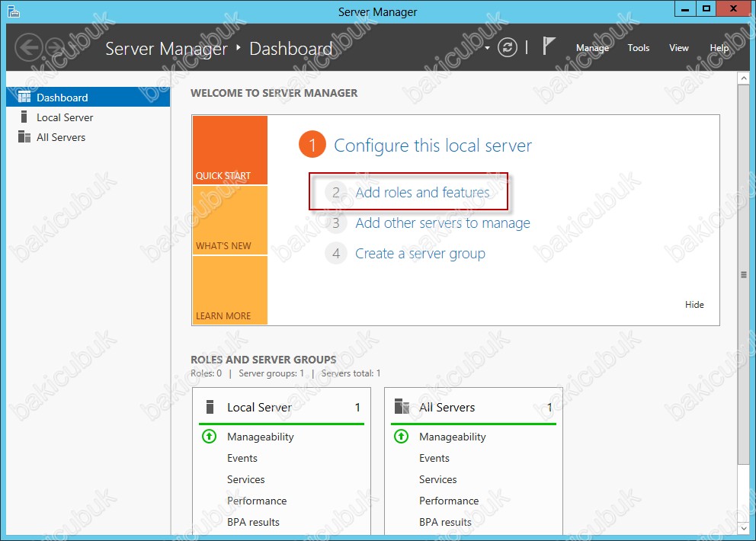This screenshot has height=541, width=756.
Task: Click the vertical scrollbar thumb
Action: pyautogui.click(x=744, y=275)
